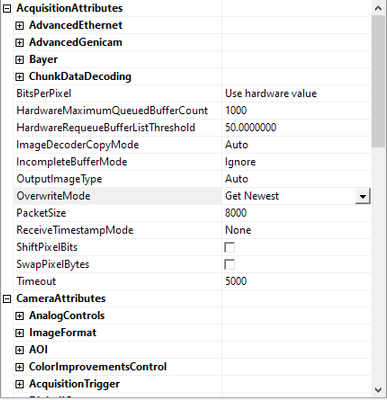Select the ImageDecoderCopyMode property label
This screenshot has height=400, width=387.
pyautogui.click(x=78, y=145)
